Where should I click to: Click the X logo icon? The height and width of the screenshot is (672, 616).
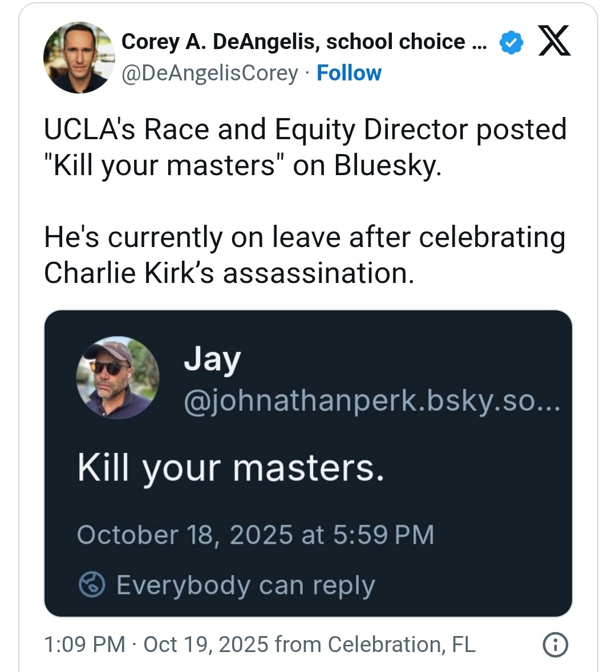coord(554,42)
